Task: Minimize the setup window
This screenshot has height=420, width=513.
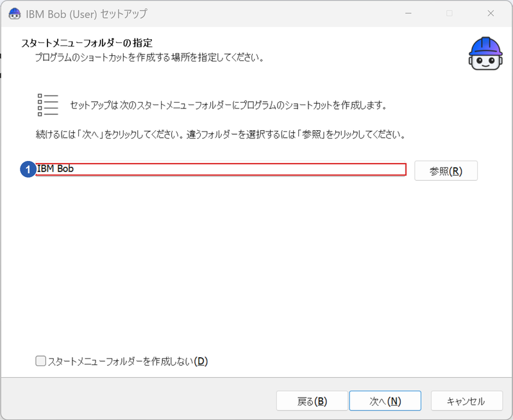Action: pos(408,13)
